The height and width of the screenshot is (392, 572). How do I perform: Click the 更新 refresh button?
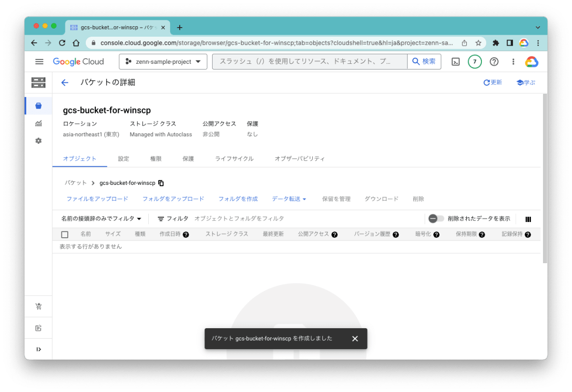(x=492, y=82)
